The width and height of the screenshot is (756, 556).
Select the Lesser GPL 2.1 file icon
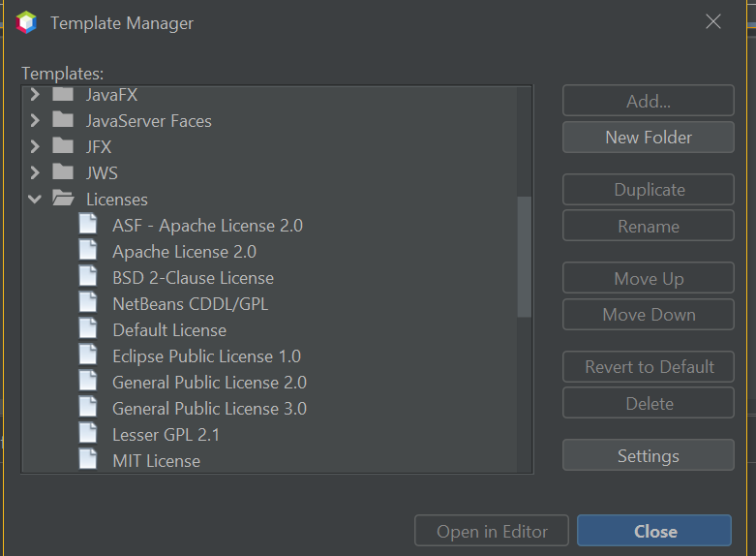coord(88,434)
